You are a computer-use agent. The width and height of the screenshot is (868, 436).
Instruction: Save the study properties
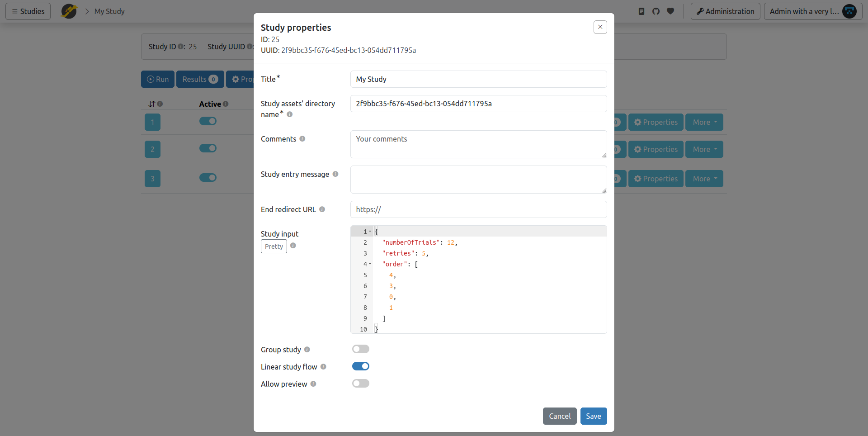pyautogui.click(x=594, y=416)
